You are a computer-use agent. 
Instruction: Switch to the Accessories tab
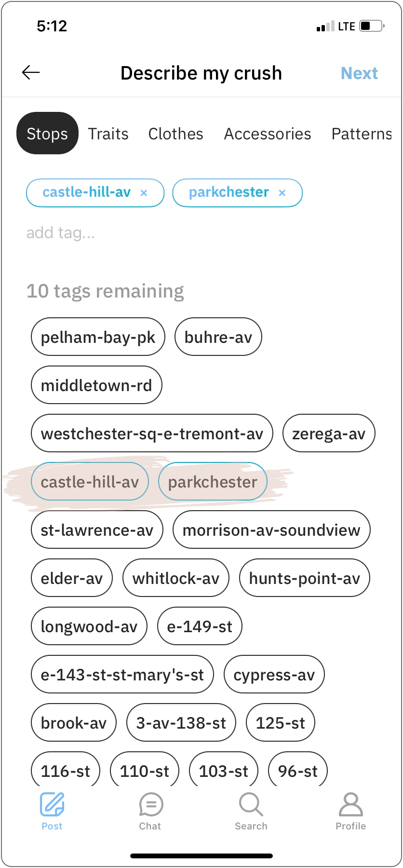coord(268,134)
